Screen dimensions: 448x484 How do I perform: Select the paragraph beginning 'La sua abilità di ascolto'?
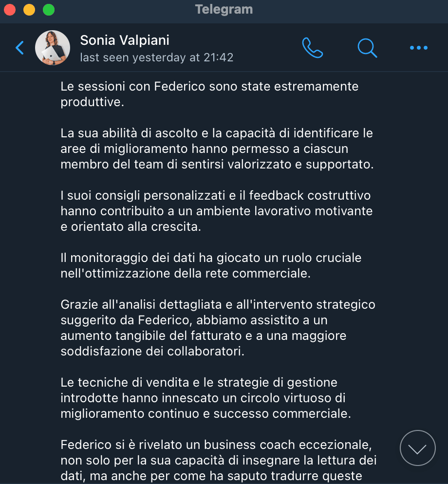[217, 149]
